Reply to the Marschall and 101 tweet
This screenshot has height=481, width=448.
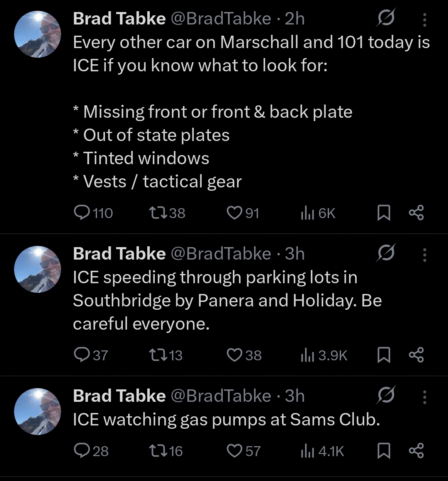80,213
